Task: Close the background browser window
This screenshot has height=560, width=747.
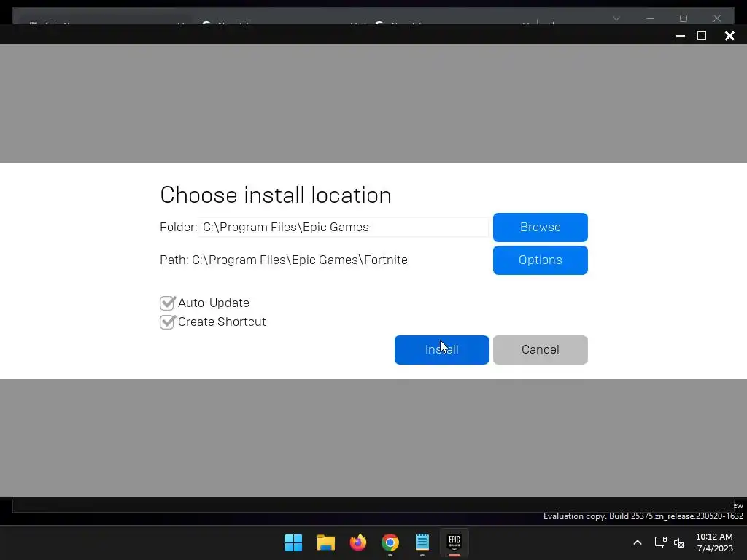Action: (716, 18)
